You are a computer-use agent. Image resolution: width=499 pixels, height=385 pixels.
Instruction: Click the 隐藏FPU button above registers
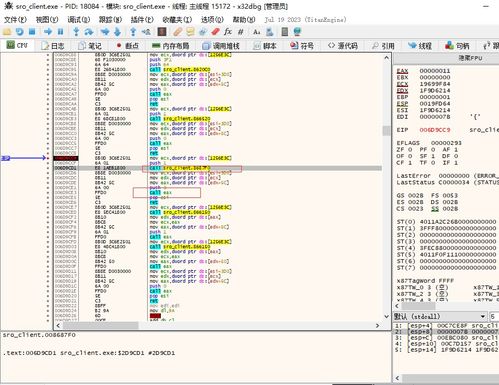pyautogui.click(x=446, y=58)
